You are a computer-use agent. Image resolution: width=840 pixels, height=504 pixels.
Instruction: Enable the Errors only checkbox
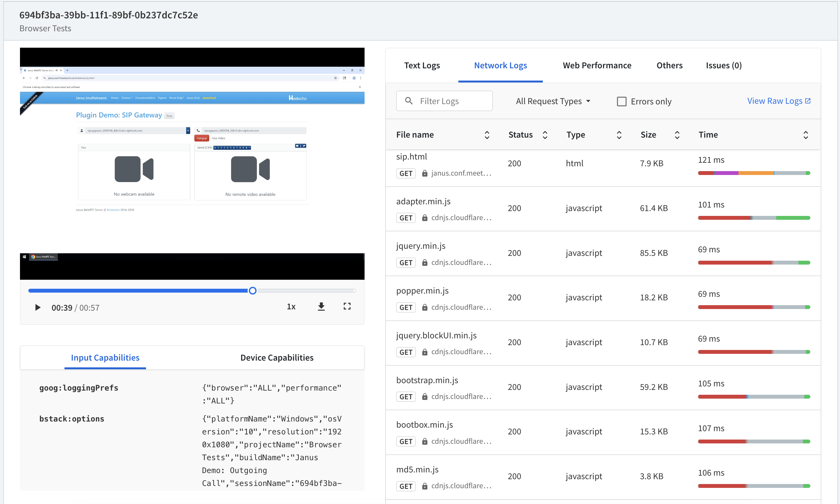621,101
